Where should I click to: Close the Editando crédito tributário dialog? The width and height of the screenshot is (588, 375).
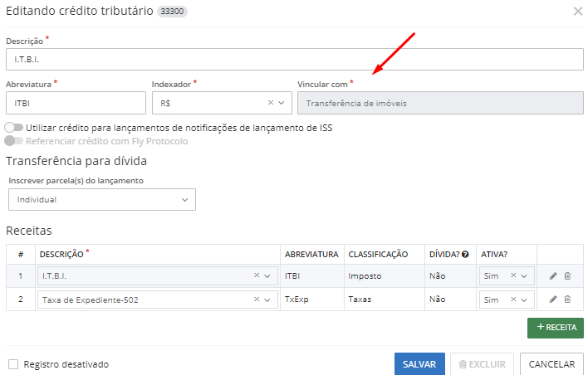click(x=578, y=12)
